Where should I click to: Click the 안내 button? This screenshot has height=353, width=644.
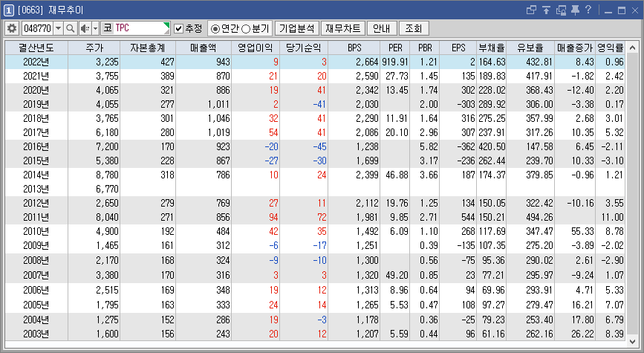(x=382, y=28)
